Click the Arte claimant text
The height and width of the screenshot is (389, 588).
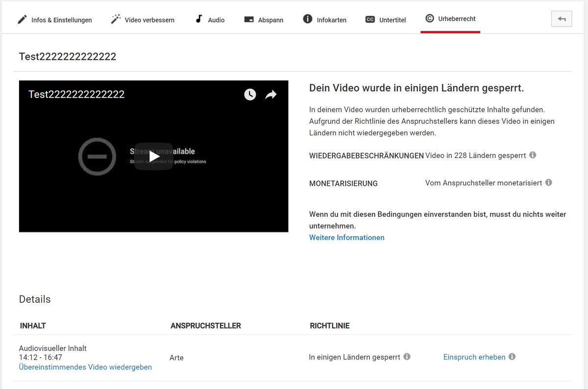[176, 358]
